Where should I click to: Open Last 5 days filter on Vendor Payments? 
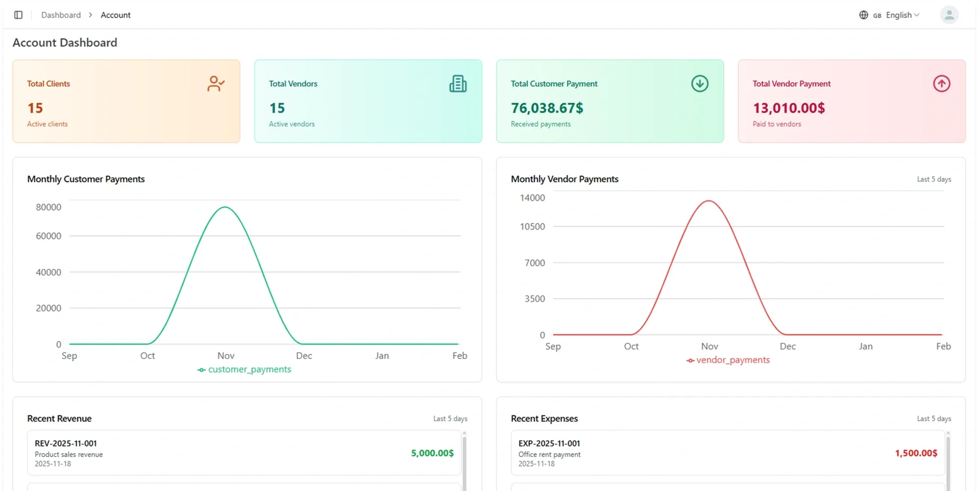934,179
